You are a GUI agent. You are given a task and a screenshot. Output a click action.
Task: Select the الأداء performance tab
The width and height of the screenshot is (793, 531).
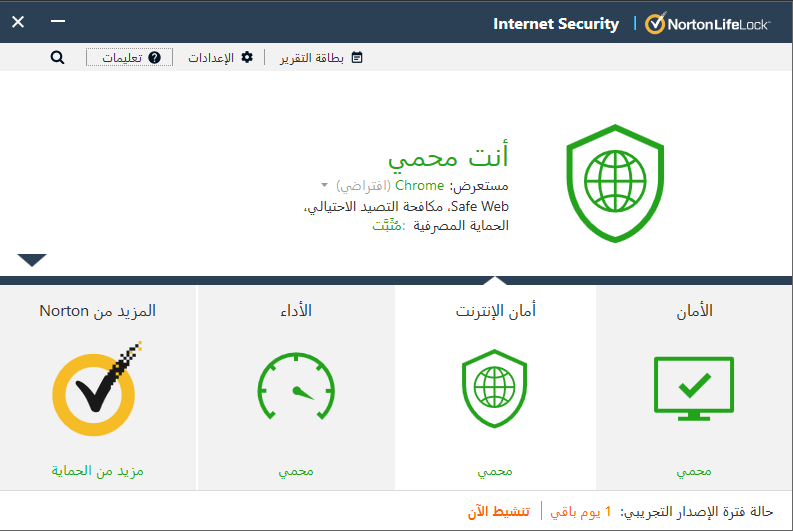(296, 387)
